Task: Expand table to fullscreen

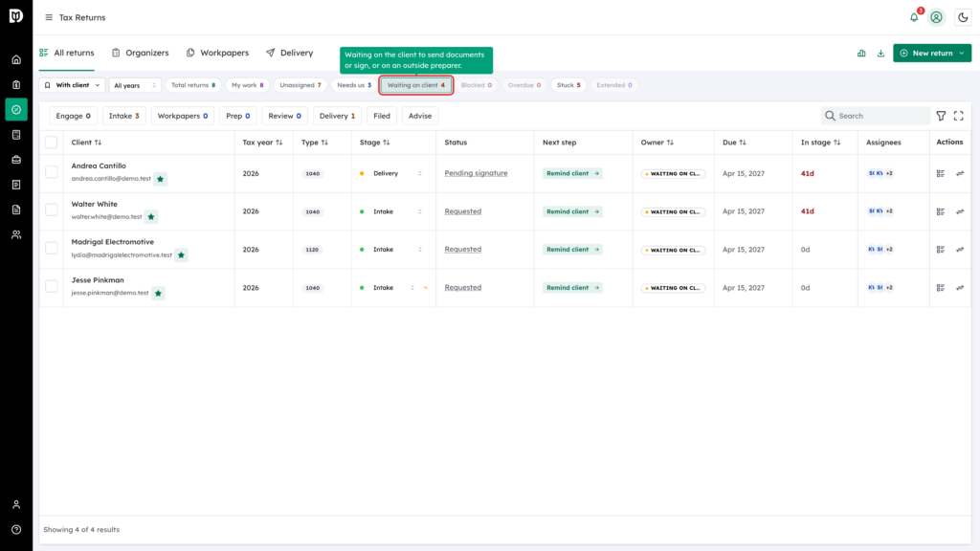Action: (959, 116)
